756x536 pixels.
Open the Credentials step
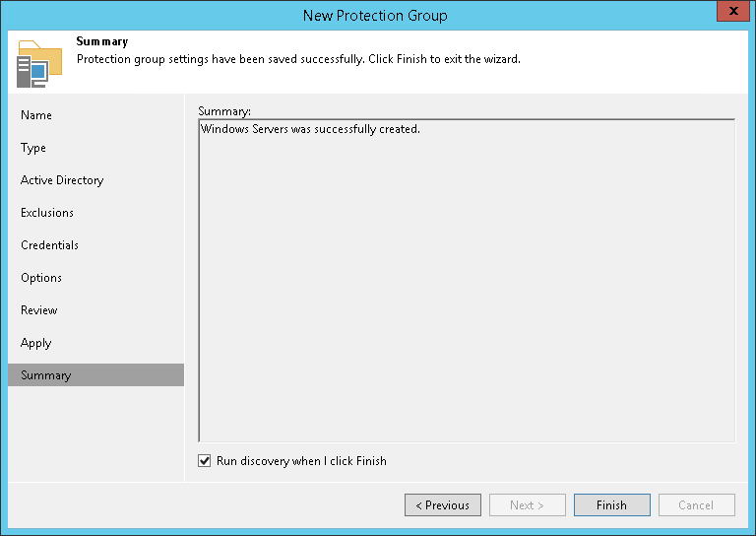49,245
